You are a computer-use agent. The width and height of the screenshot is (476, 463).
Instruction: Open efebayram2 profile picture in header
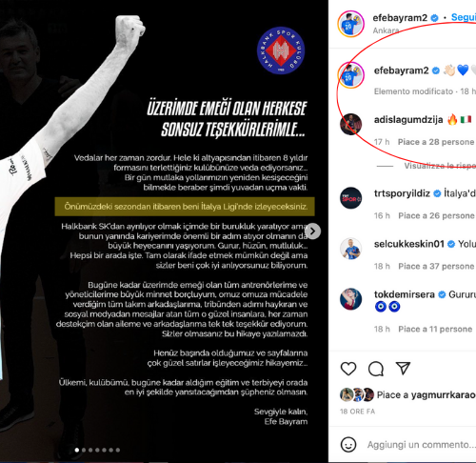pos(350,24)
